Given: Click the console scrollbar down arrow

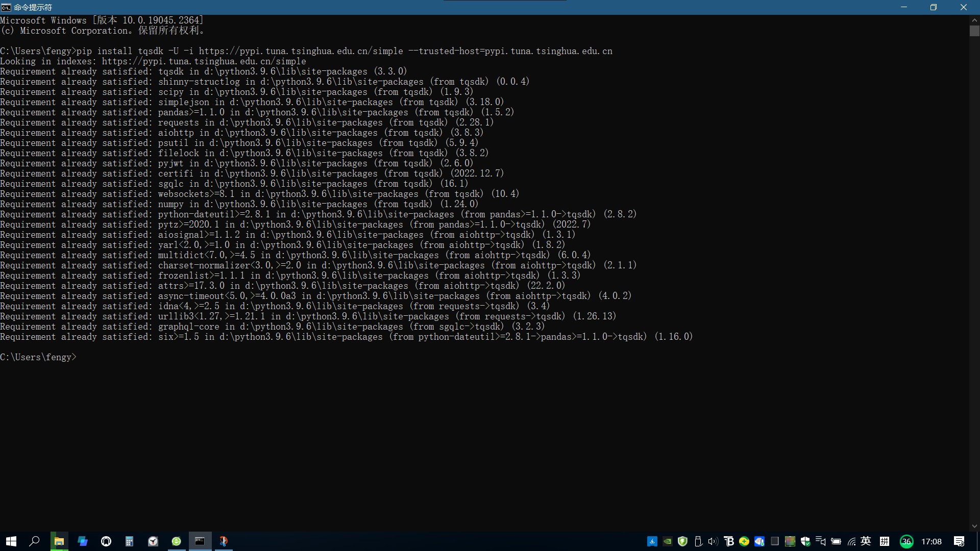Looking at the screenshot, I should pos(974,526).
